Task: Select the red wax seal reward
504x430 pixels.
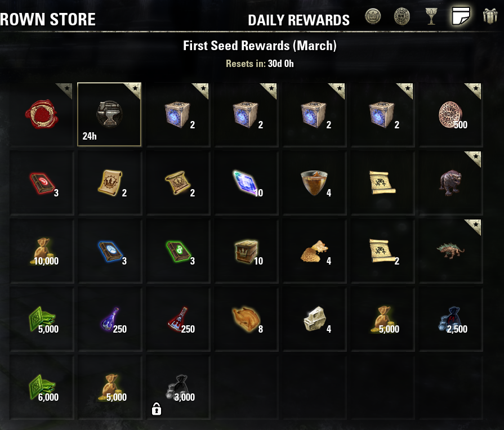Action: click(42, 114)
